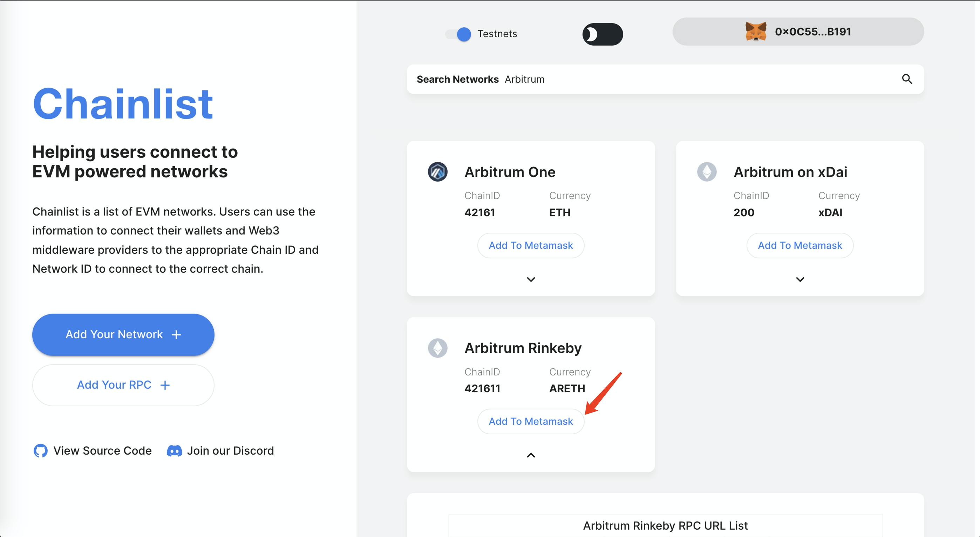Add Arbitrum on xDai to Metamask

(x=800, y=245)
